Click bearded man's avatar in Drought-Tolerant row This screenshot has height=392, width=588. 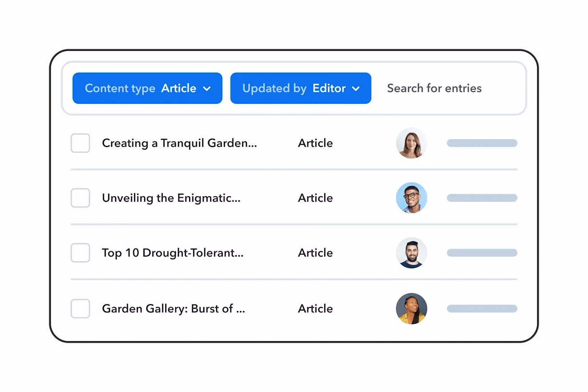click(411, 253)
